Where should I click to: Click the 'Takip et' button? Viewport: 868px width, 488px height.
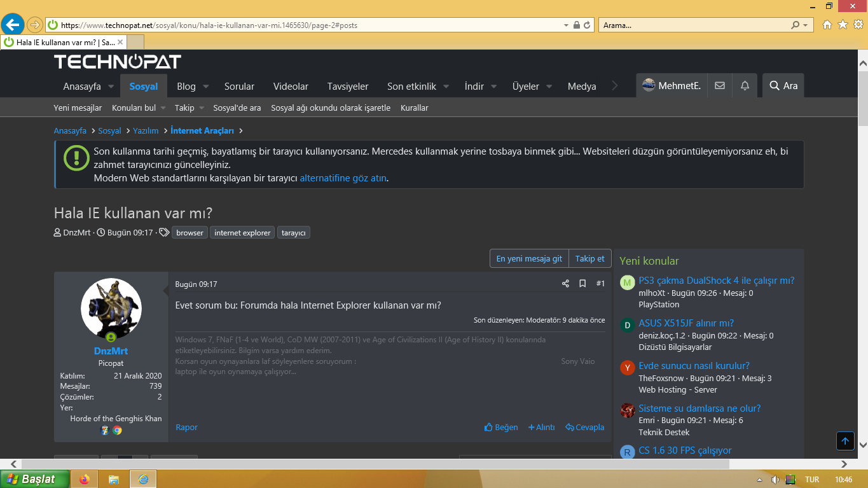[590, 258]
